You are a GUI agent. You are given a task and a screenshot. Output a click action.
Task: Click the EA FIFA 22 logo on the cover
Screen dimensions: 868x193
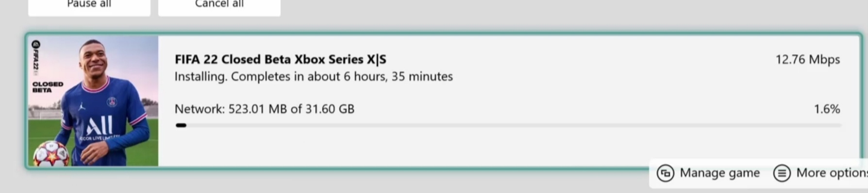[x=36, y=58]
